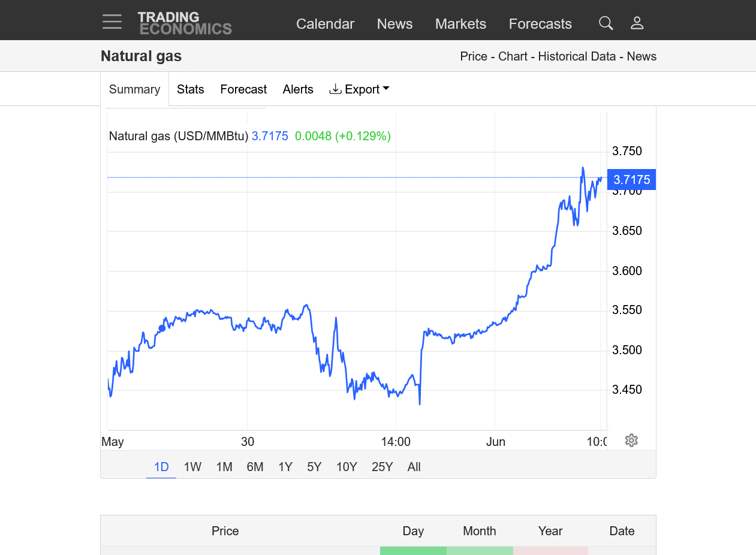Select the 6M chart range
The width and height of the screenshot is (756, 555).
point(255,467)
